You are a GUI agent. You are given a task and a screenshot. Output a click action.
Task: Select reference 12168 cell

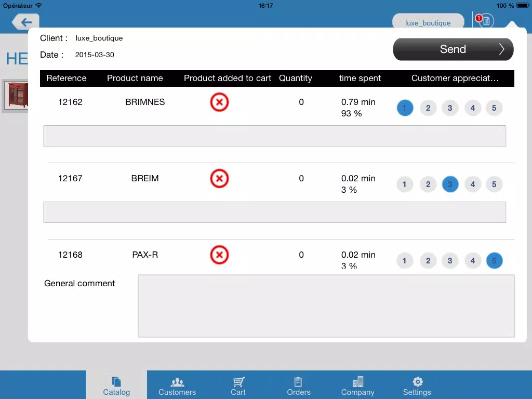tap(70, 255)
